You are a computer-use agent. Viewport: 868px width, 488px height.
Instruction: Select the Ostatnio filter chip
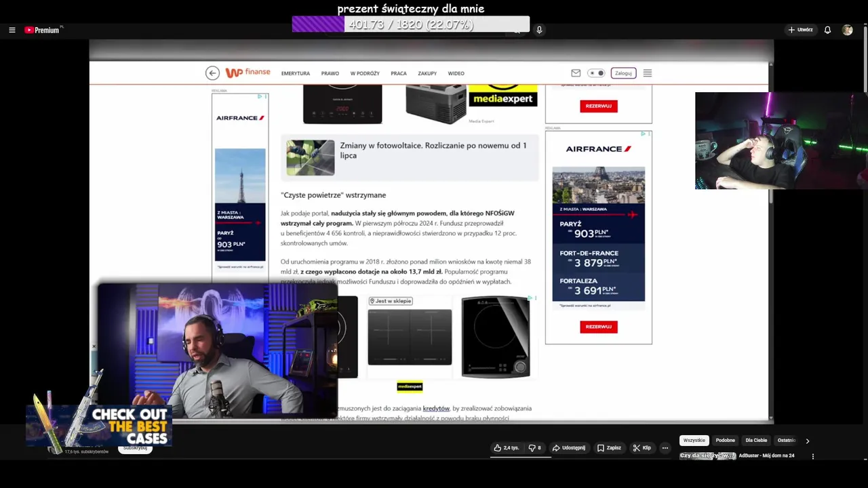786,441
